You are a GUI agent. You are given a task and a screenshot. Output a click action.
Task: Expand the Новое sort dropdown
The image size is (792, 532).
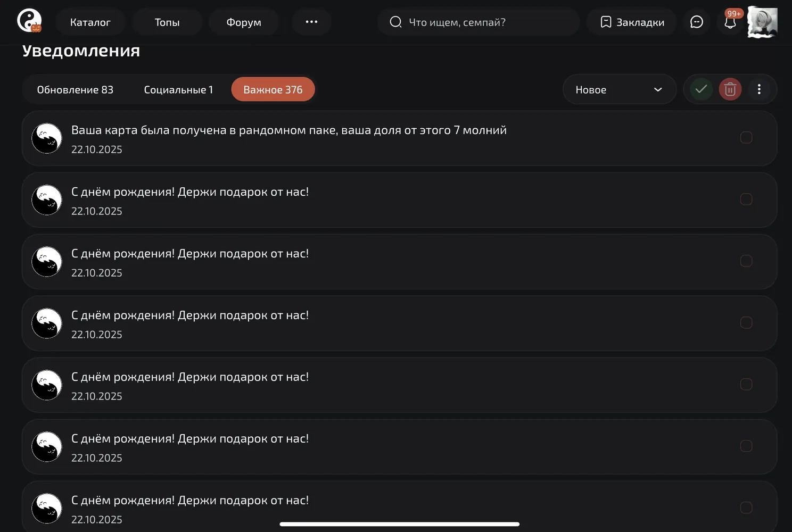pyautogui.click(x=619, y=89)
